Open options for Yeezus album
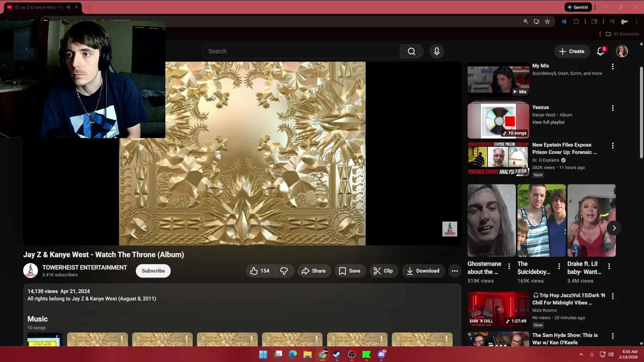 coord(612,108)
